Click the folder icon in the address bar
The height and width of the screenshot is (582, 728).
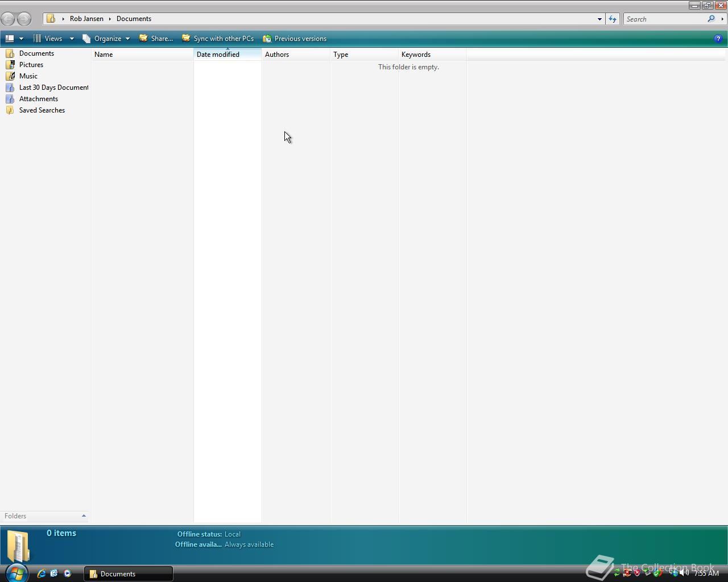click(51, 19)
